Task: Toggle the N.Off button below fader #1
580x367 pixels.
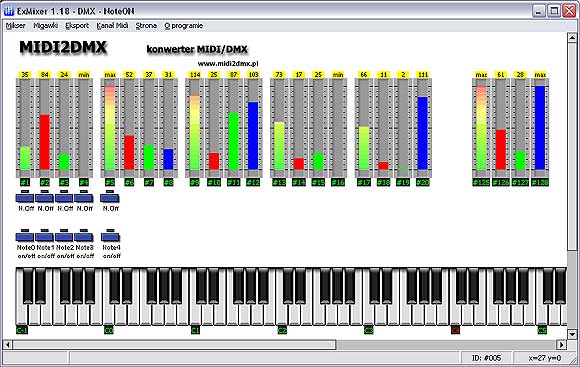Action: (25, 198)
